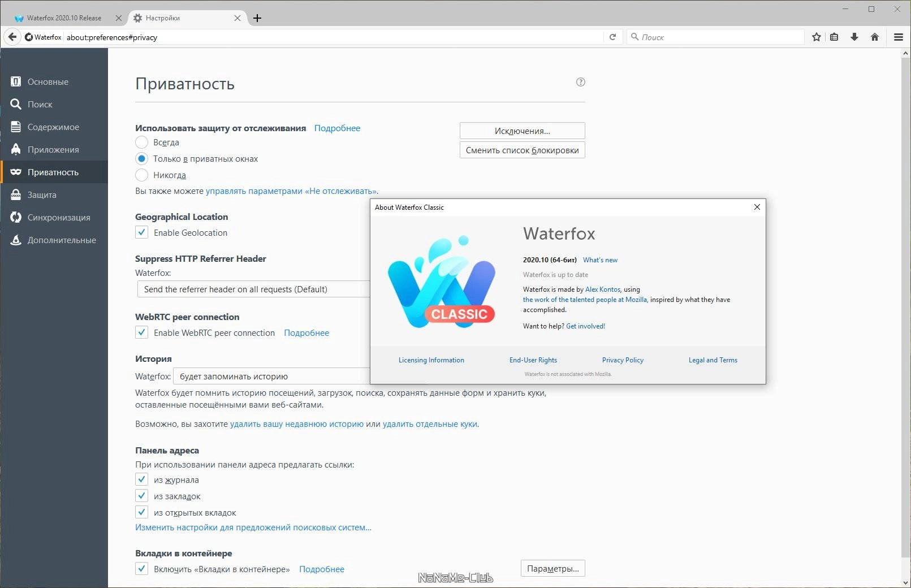Open управлять параметрами «Не отслеживать» link
Screen dimensions: 911x588
pyautogui.click(x=291, y=191)
